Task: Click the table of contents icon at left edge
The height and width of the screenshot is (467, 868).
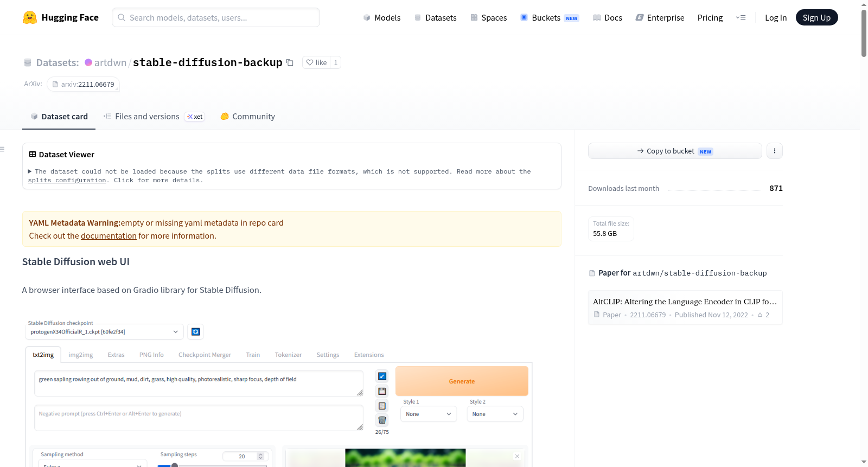Action: [2, 149]
